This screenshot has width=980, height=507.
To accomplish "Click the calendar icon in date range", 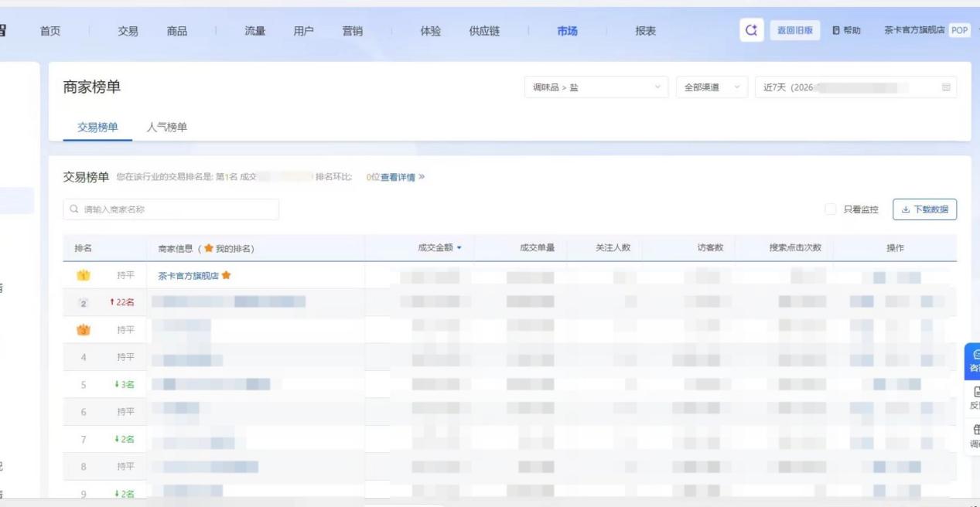I will pyautogui.click(x=945, y=87).
